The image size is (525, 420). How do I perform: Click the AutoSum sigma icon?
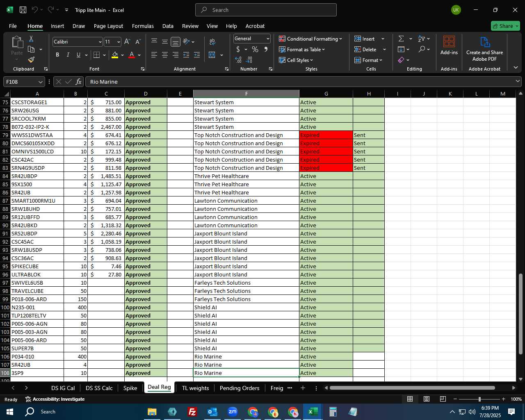coord(401,39)
